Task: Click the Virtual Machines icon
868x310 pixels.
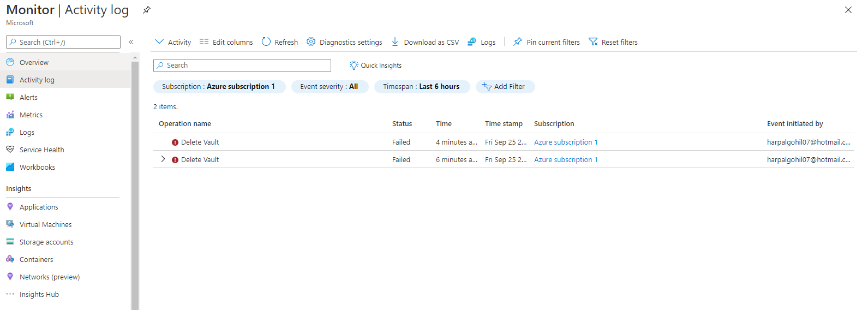Action: [x=10, y=224]
